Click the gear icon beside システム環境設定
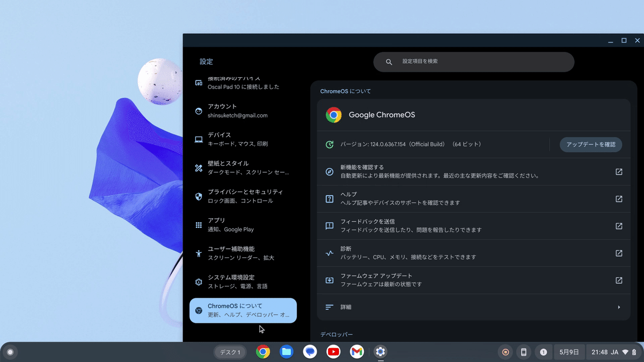644x362 pixels. pyautogui.click(x=199, y=282)
